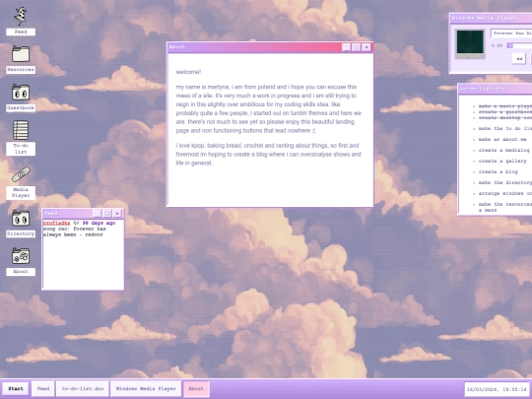This screenshot has height=399, width=532.
Task: Maximize the About window
Action: (x=356, y=47)
